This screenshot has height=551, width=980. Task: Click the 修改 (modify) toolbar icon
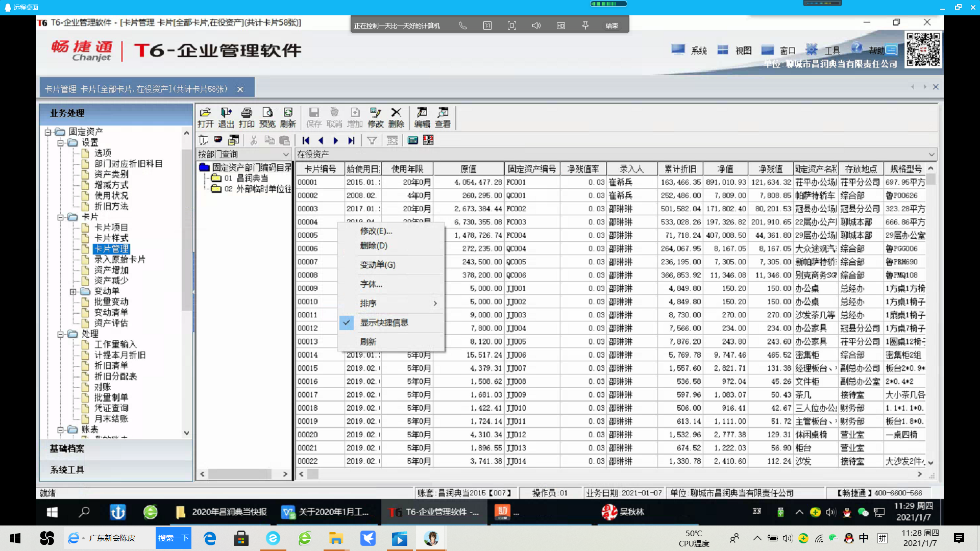point(376,117)
